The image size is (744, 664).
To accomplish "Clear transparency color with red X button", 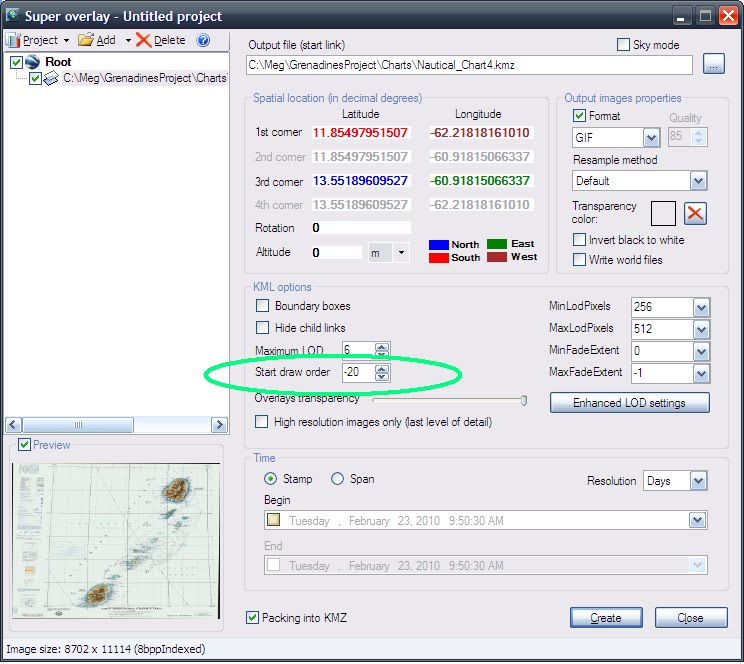I will 695,214.
